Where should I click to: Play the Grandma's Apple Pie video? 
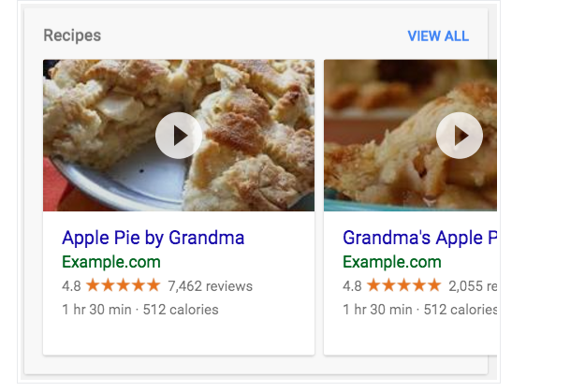click(x=460, y=136)
